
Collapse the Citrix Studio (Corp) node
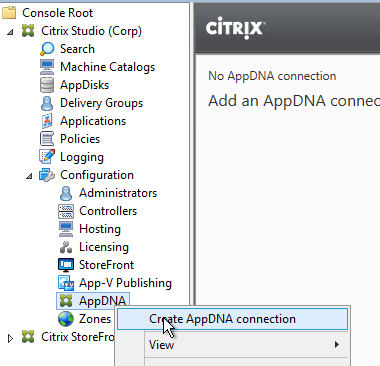(10, 32)
